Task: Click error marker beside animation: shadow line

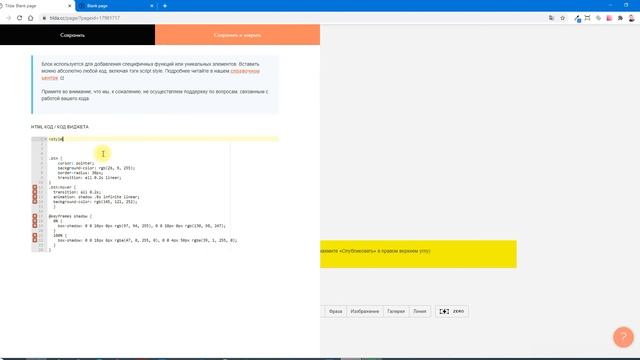Action: click(35, 197)
